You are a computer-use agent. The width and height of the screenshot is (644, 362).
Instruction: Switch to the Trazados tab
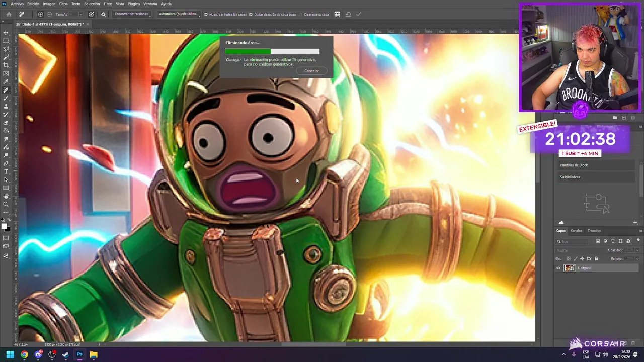[x=594, y=231]
